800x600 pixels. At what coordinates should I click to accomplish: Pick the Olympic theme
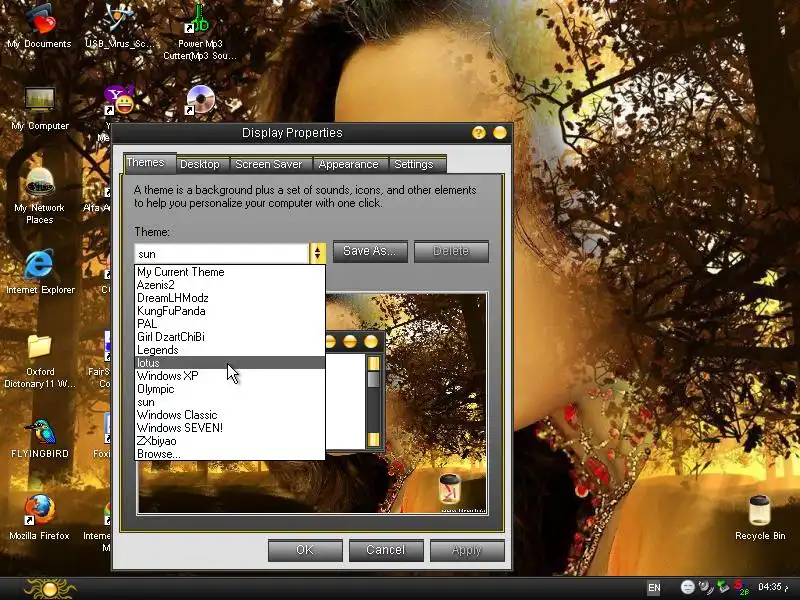[x=230, y=389]
